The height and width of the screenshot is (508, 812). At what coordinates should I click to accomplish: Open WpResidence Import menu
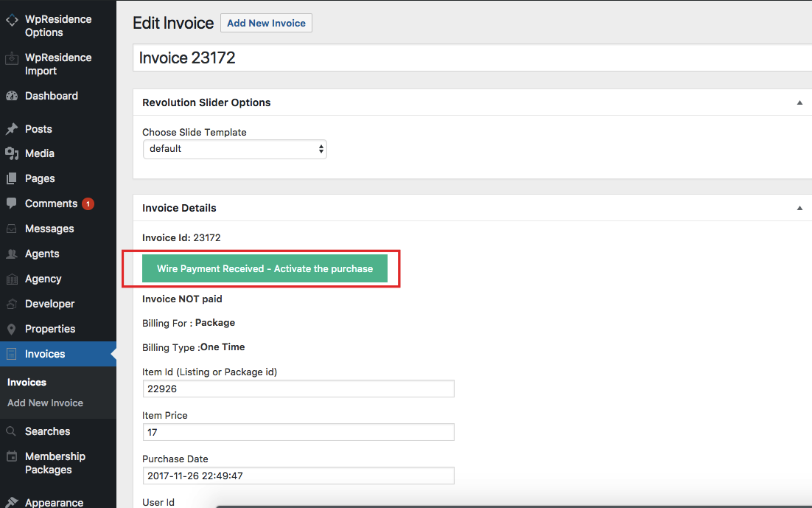coord(58,64)
